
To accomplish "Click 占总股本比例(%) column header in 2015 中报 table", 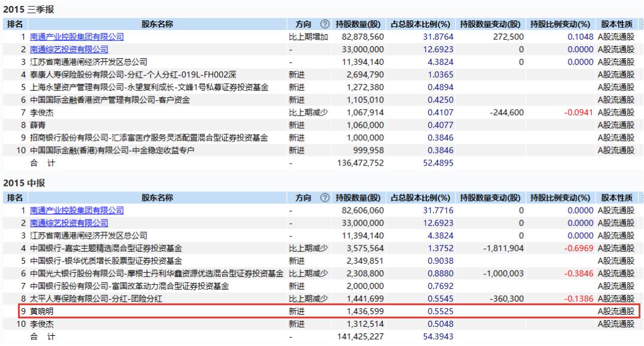I will (420, 198).
